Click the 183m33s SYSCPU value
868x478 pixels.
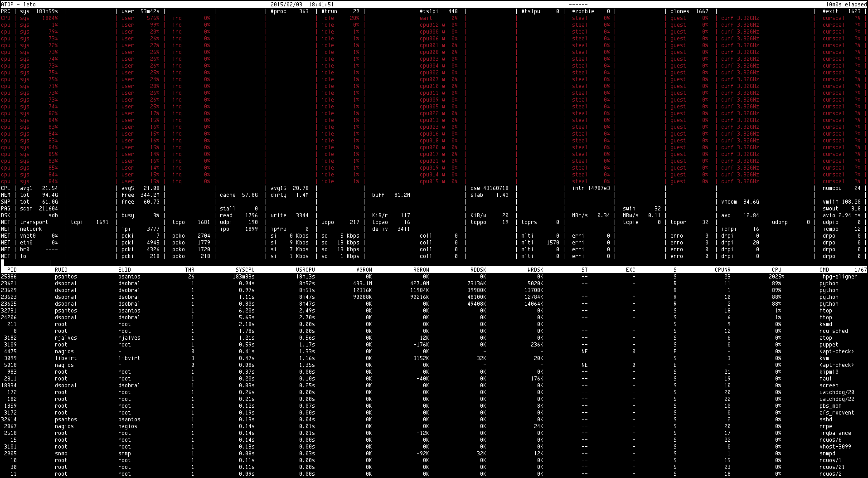[243, 277]
